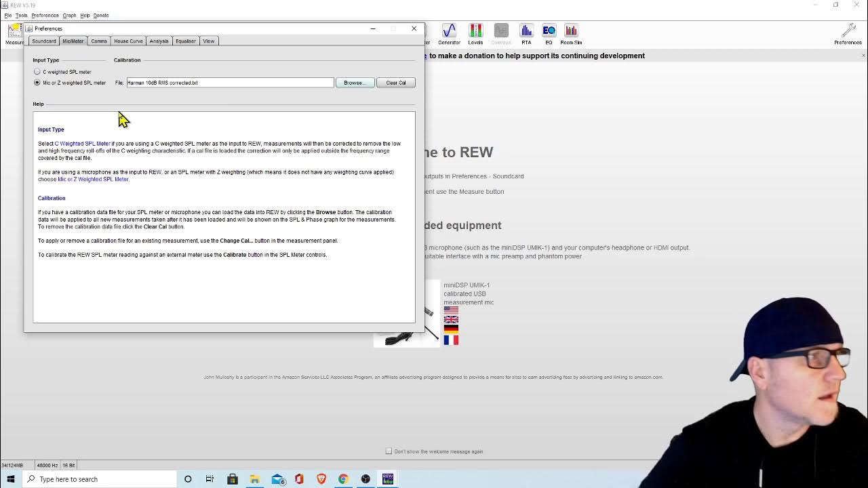Open the Measure tool in REW toolbar
The height and width of the screenshot is (488, 868).
pyautogui.click(x=14, y=34)
